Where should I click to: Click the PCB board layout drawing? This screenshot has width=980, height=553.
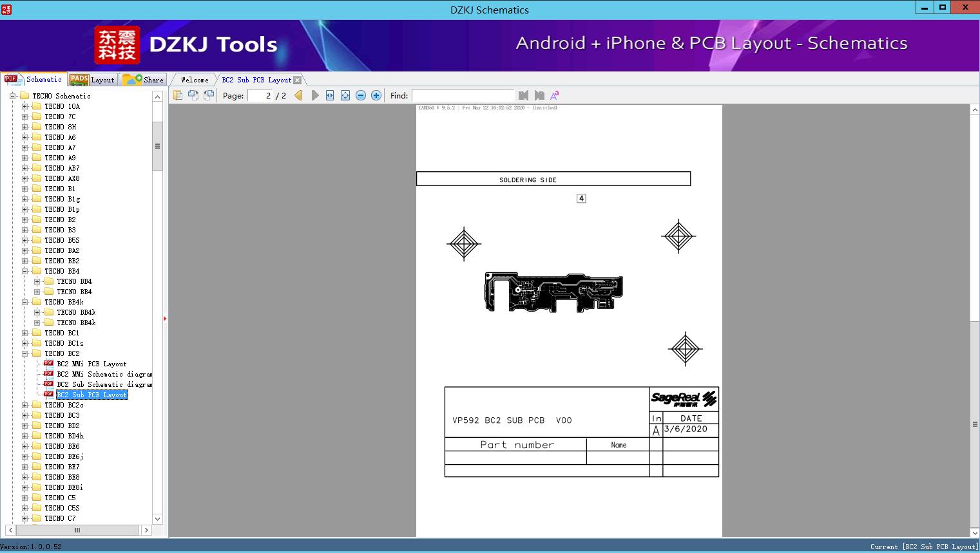[553, 292]
